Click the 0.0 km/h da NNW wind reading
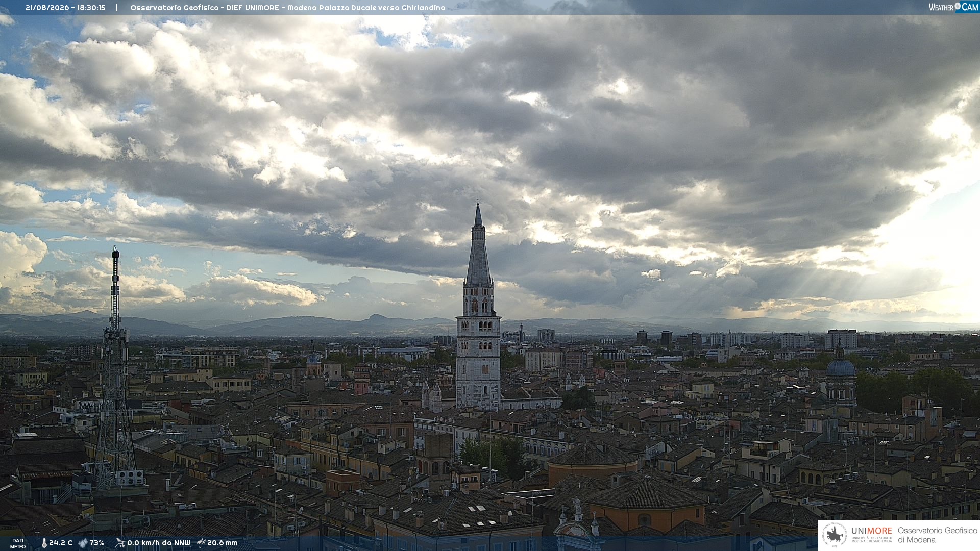This screenshot has height=551, width=980. click(158, 543)
